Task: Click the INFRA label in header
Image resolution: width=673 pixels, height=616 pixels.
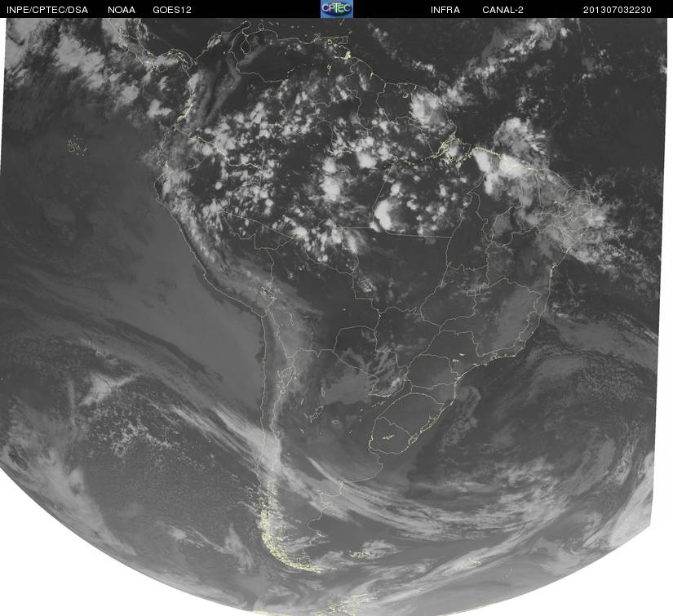Action: click(445, 10)
